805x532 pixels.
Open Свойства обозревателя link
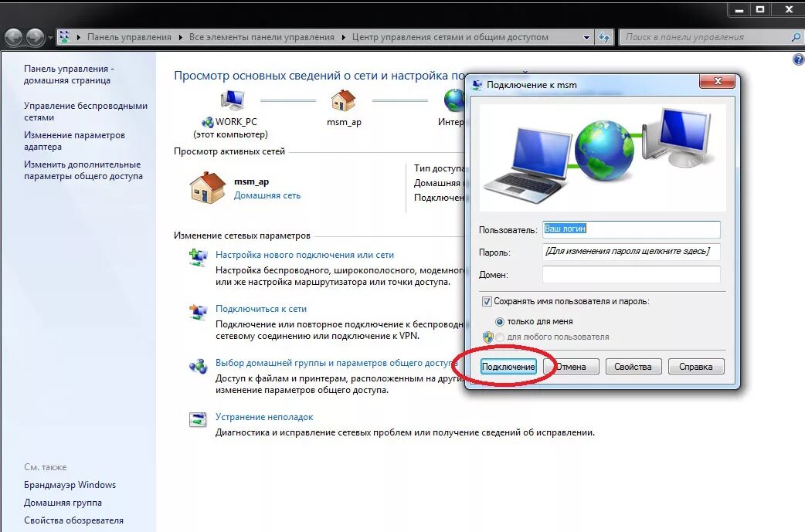73,520
